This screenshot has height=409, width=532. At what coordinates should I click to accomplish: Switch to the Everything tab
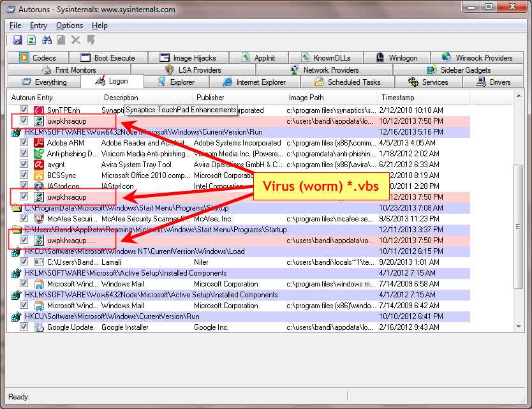[44, 82]
